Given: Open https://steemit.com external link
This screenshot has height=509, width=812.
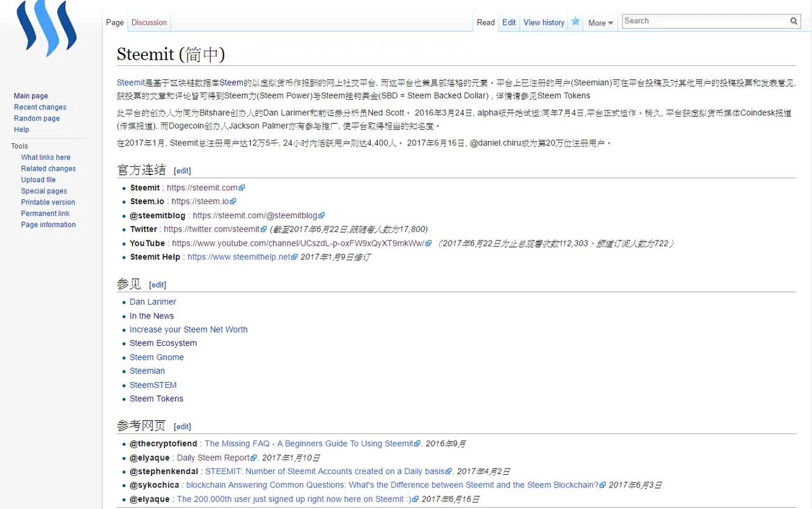Looking at the screenshot, I should (x=206, y=188).
